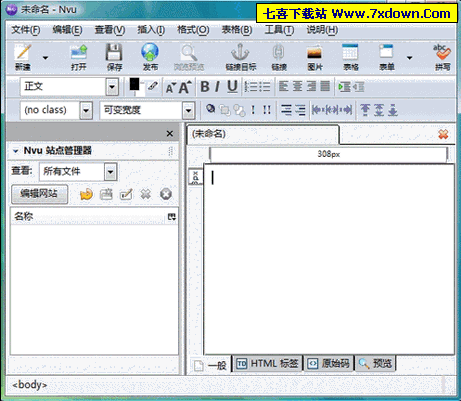
Task: Open the Form button dropdown arrow
Action: click(410, 58)
